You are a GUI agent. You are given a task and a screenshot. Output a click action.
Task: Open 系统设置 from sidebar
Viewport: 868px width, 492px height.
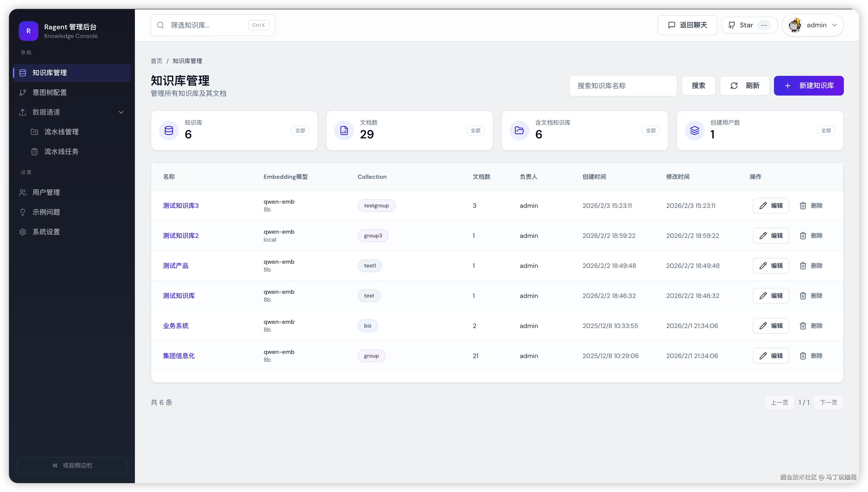(x=46, y=232)
